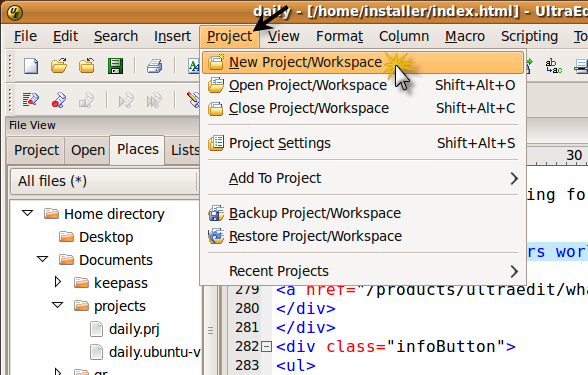Click the macro toolbar drag grip handle

coord(10,100)
